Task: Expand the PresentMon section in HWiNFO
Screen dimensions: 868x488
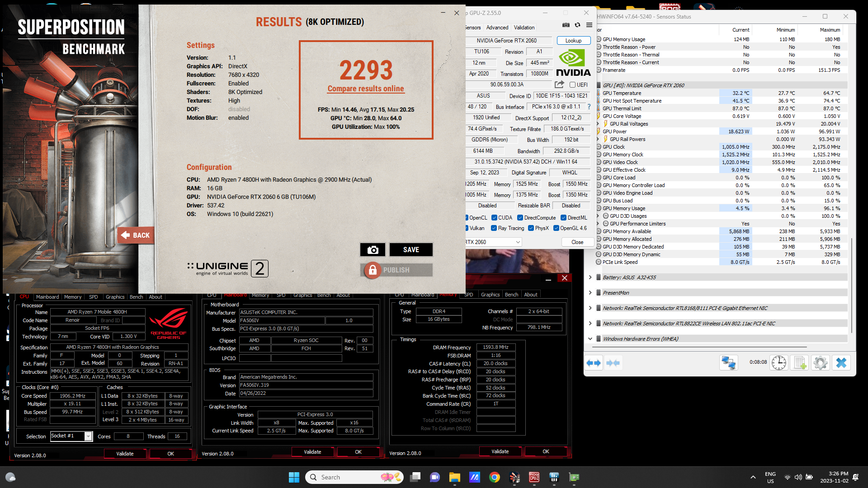Action: [x=590, y=293]
